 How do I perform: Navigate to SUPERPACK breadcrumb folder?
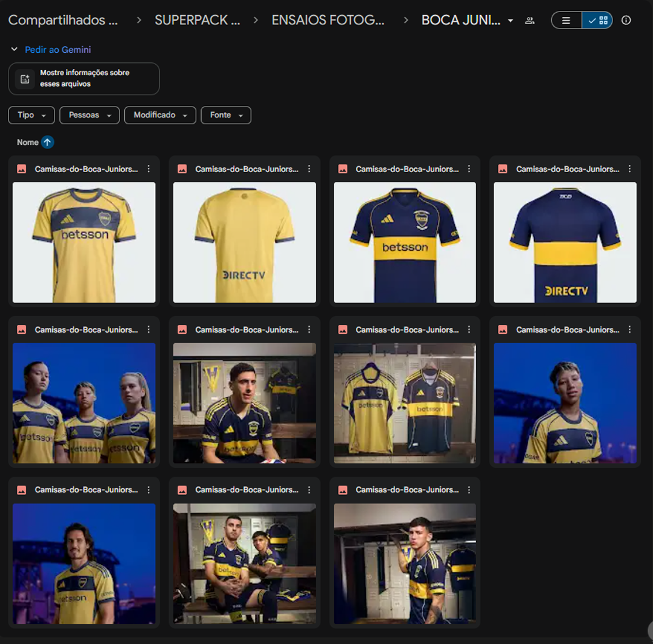click(x=197, y=21)
